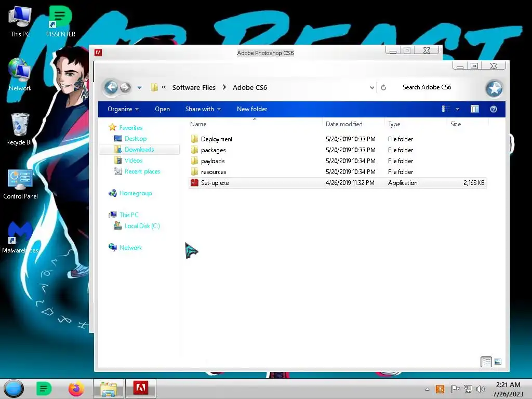This screenshot has height=399, width=532.
Task: Change view with the view icon button
Action: [446, 109]
